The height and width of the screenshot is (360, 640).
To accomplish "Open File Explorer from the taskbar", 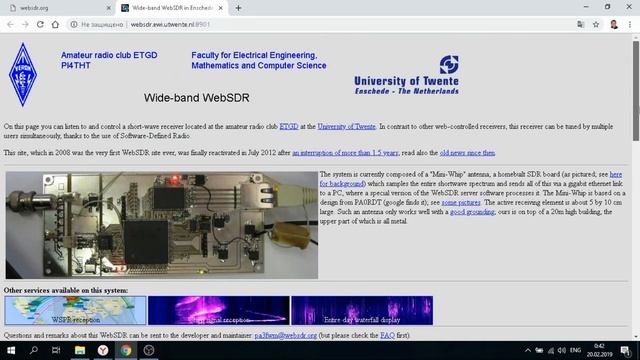I will click(80, 350).
